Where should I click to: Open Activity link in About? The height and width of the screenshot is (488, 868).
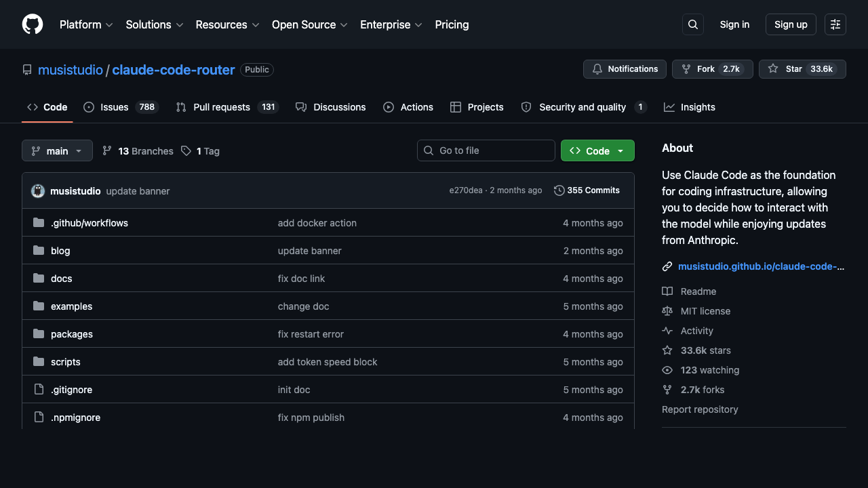coord(688,331)
